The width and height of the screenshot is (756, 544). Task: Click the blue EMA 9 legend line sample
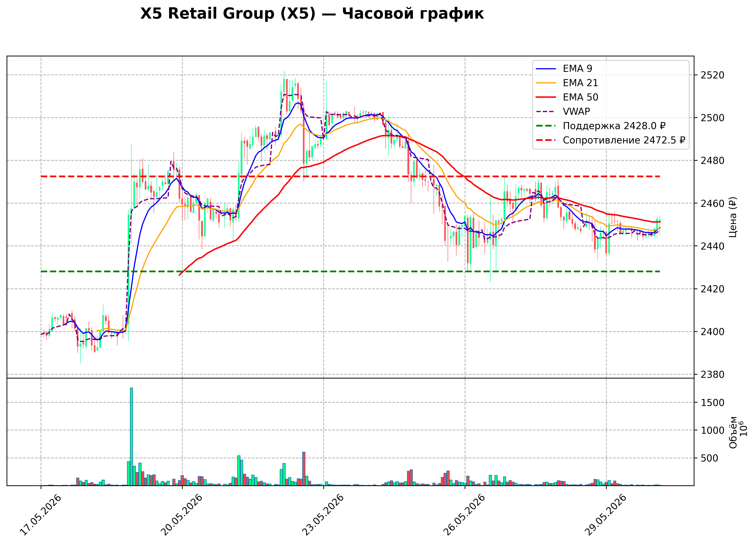(x=546, y=69)
